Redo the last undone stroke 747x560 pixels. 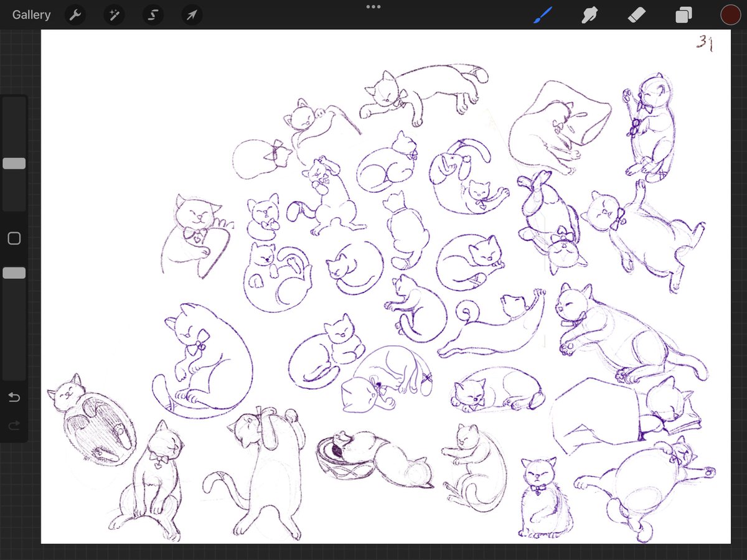pos(14,426)
